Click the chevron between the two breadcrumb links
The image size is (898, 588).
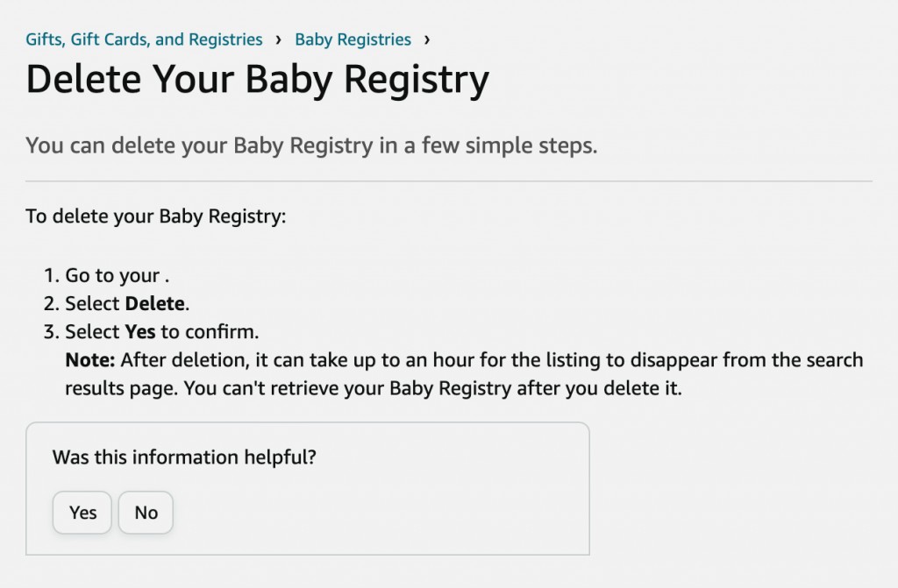pyautogui.click(x=280, y=39)
